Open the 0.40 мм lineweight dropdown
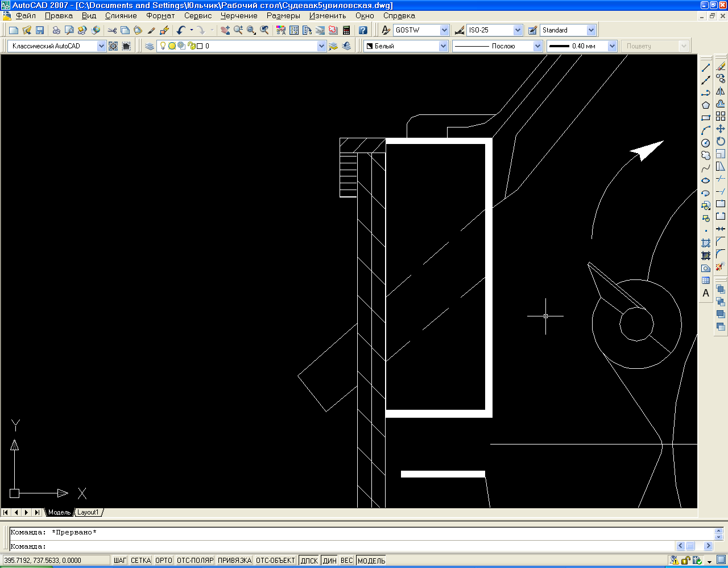 click(x=612, y=46)
